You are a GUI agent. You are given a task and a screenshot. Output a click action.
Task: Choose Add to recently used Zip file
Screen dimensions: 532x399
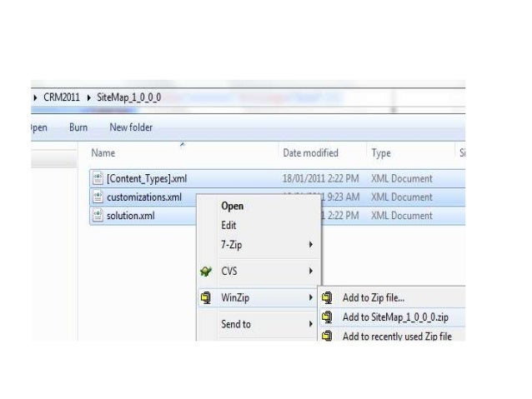point(397,336)
